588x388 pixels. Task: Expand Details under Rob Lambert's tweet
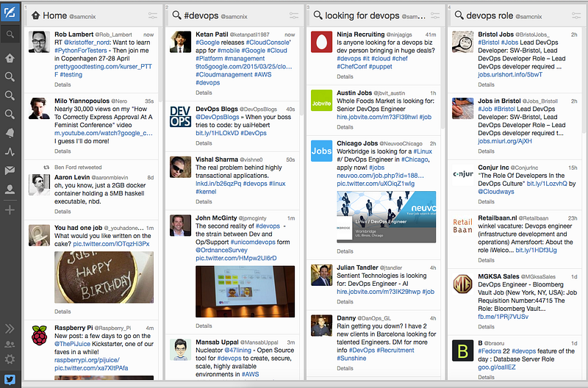pos(62,85)
